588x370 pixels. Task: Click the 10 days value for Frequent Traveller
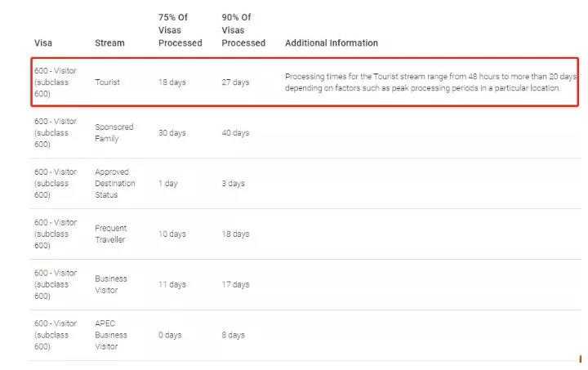(171, 234)
